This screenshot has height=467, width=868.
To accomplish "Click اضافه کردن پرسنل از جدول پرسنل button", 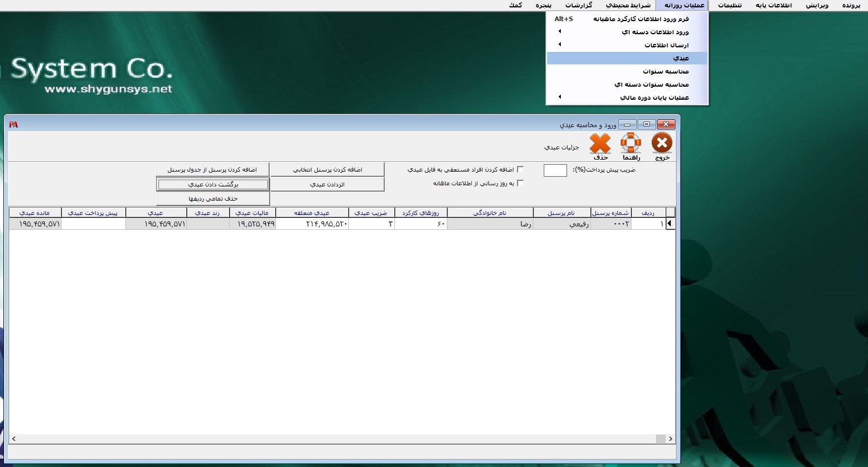I will [x=213, y=170].
